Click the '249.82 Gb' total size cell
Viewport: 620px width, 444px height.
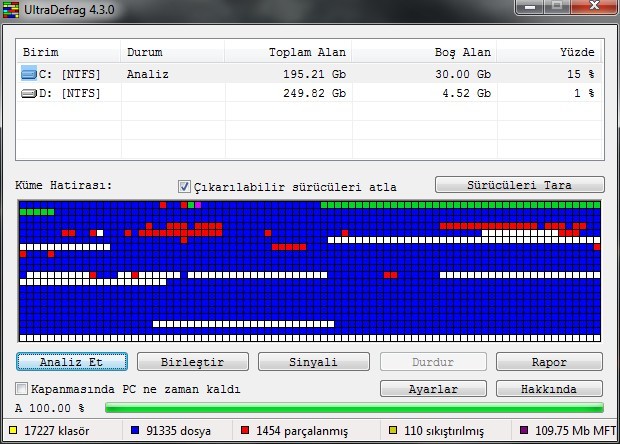(314, 93)
